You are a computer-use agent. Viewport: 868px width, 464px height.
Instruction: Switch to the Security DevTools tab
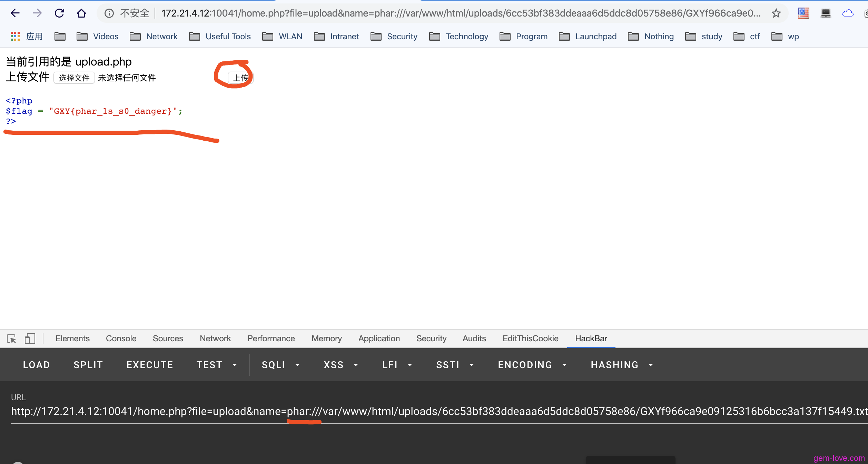pyautogui.click(x=431, y=339)
